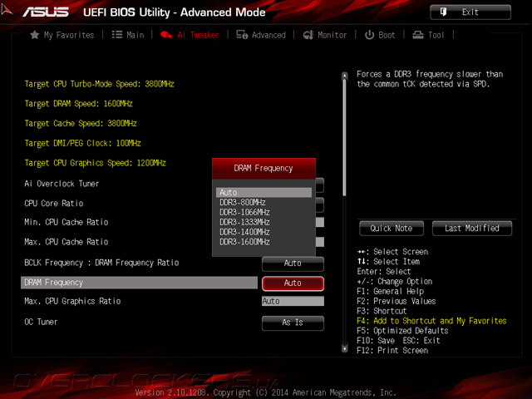The height and width of the screenshot is (399, 532).
Task: Click the Max. CPU Cache Ratio field
Action: pos(319,242)
